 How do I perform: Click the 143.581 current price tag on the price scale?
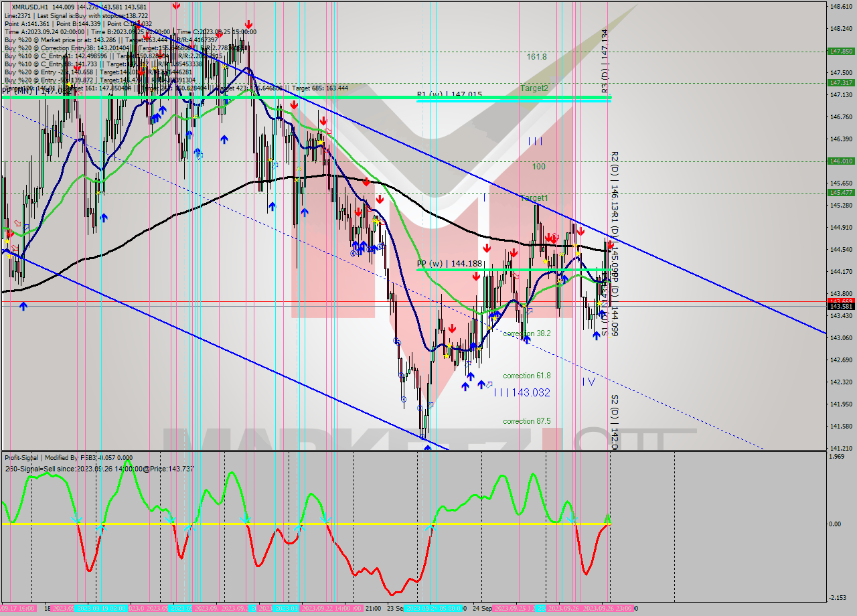click(x=842, y=306)
